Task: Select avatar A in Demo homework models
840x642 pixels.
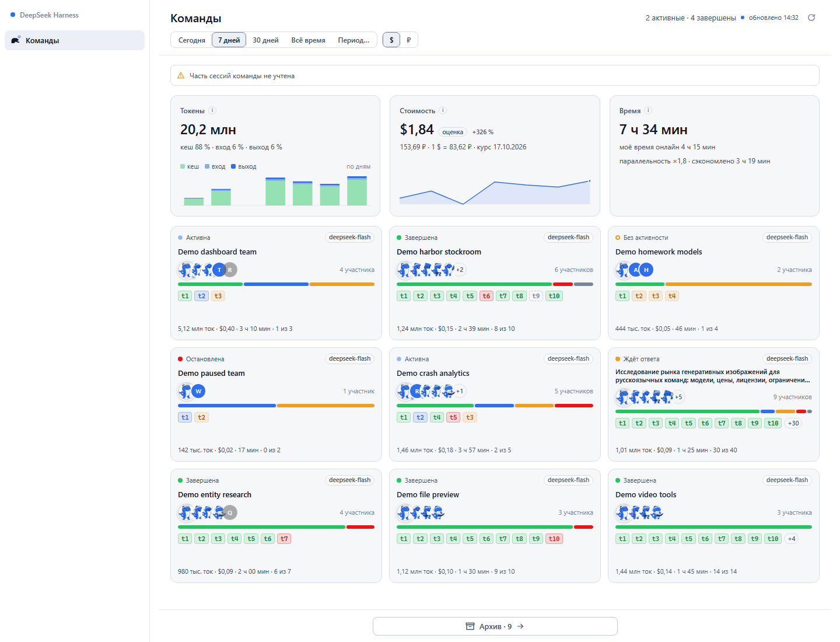Action: tap(636, 270)
